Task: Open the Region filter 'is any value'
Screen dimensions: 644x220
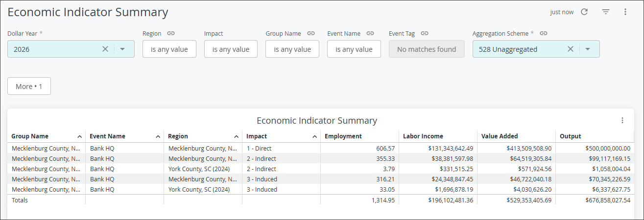Action: pos(169,49)
